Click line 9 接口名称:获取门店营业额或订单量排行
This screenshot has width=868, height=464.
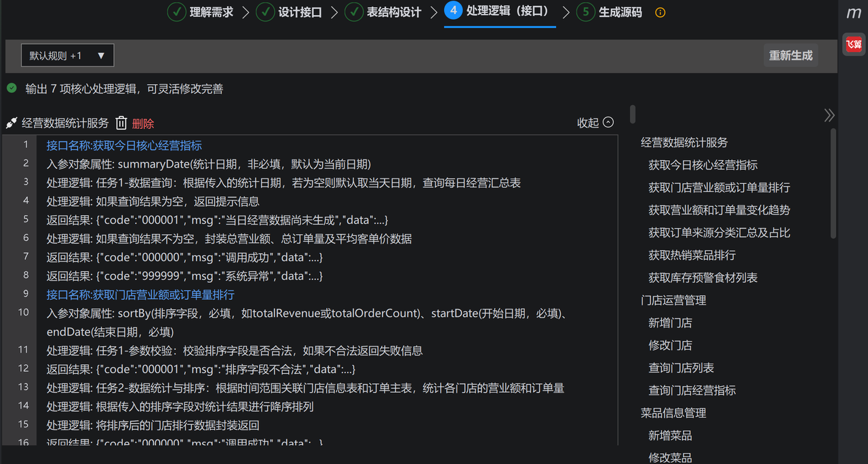[x=140, y=295]
